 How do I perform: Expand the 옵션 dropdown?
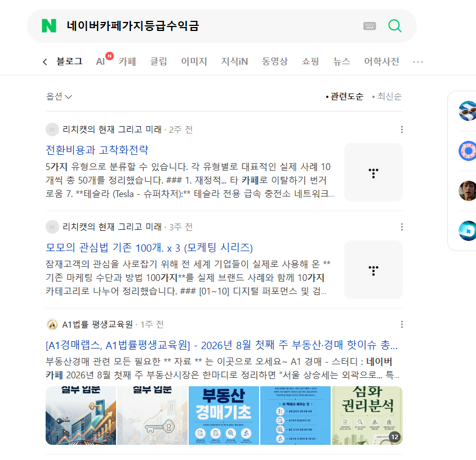59,96
